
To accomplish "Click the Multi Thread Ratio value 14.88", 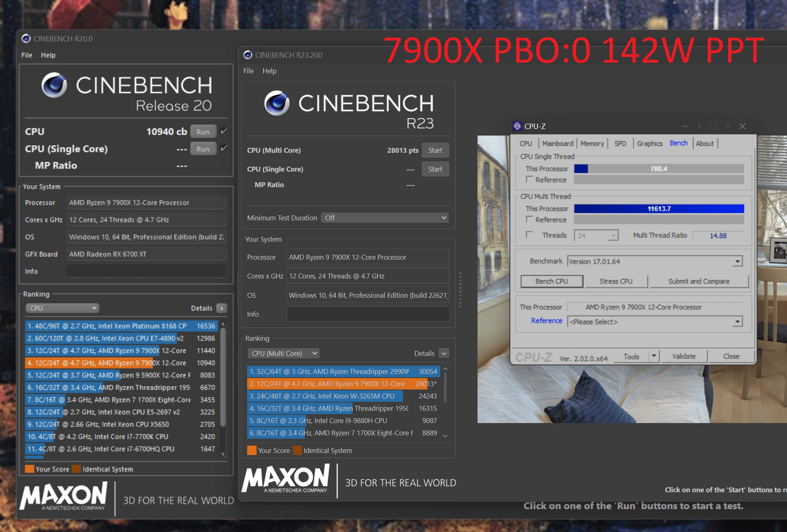I will [718, 235].
